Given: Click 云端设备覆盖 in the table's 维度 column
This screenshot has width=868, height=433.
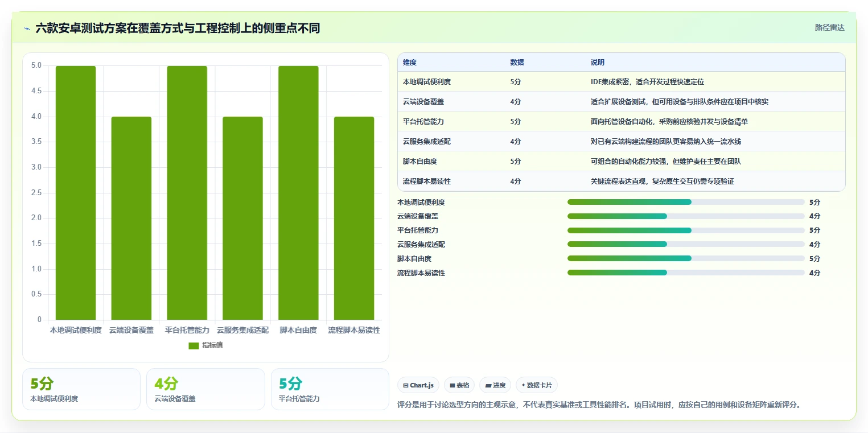Looking at the screenshot, I should click(x=423, y=102).
